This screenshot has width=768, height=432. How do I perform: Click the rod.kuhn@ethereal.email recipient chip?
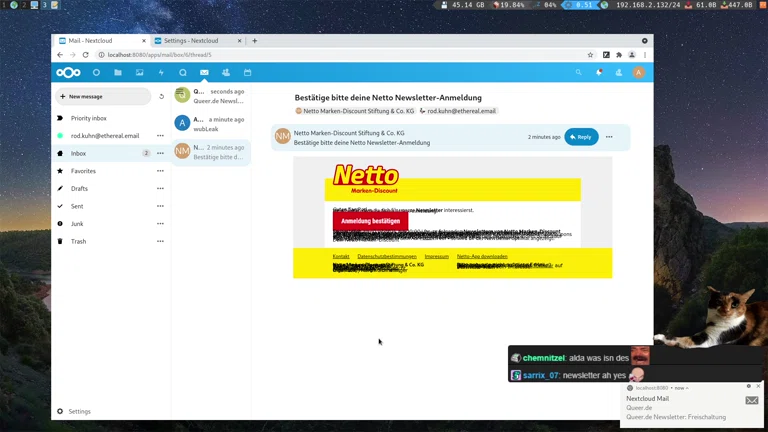coord(457,111)
